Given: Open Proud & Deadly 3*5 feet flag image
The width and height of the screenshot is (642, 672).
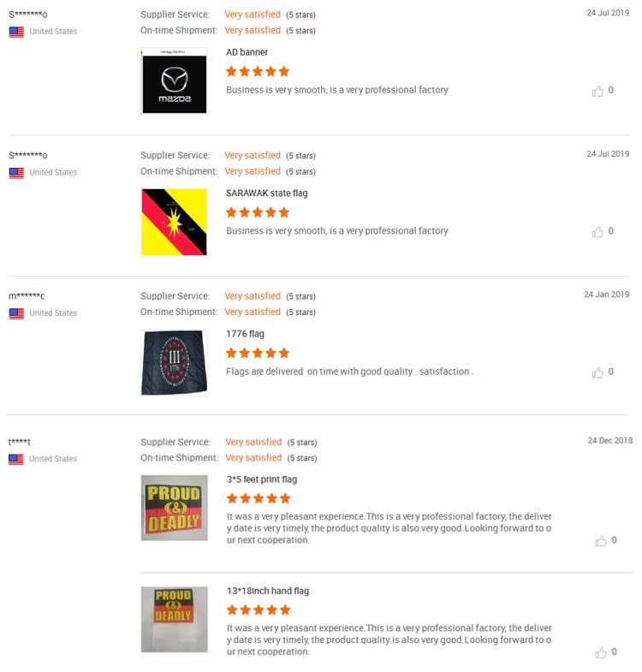Looking at the screenshot, I should coord(175,508).
